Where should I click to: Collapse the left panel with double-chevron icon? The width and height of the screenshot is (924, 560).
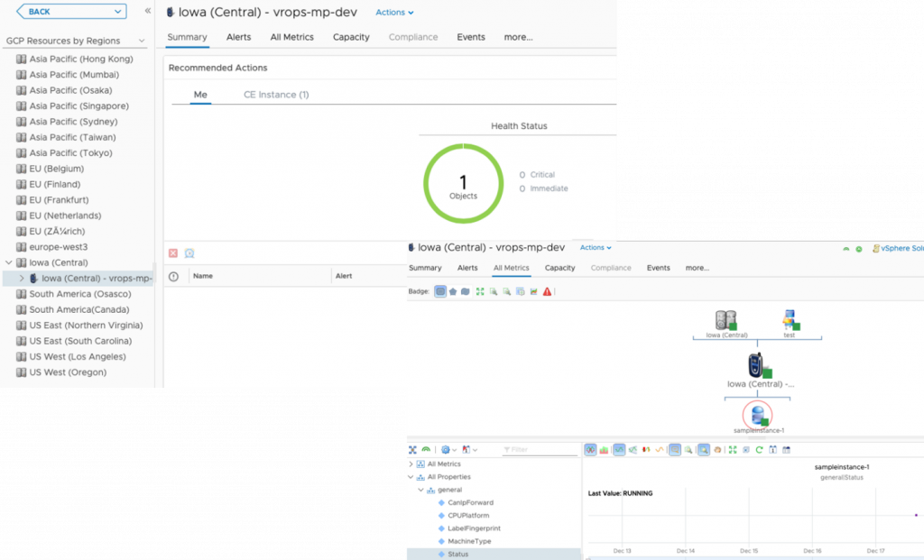coord(148,11)
